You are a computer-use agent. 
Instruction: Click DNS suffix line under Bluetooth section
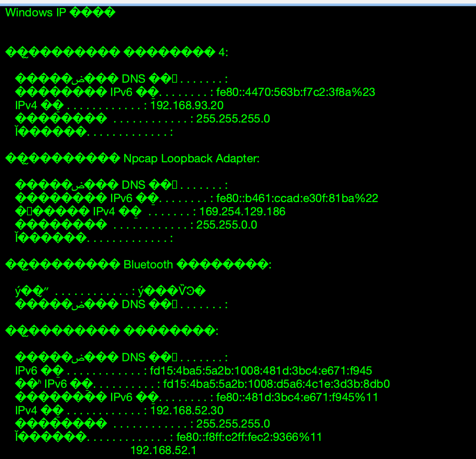121,305
